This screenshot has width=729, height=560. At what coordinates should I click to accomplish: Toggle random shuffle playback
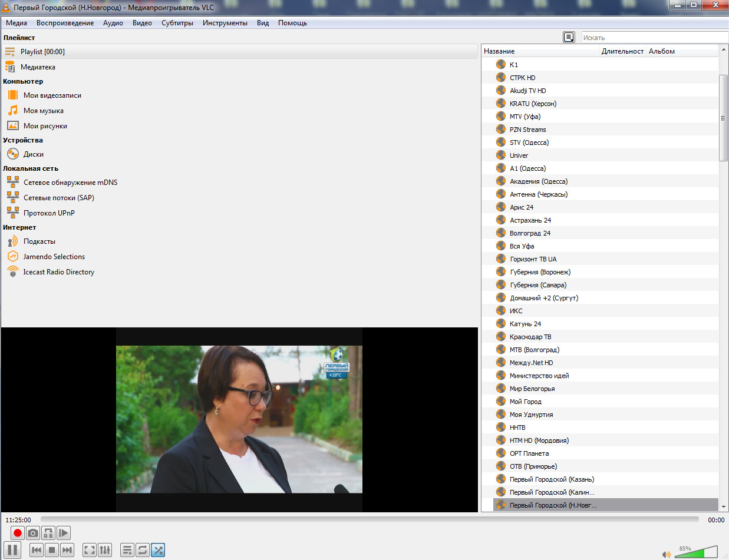[x=158, y=550]
